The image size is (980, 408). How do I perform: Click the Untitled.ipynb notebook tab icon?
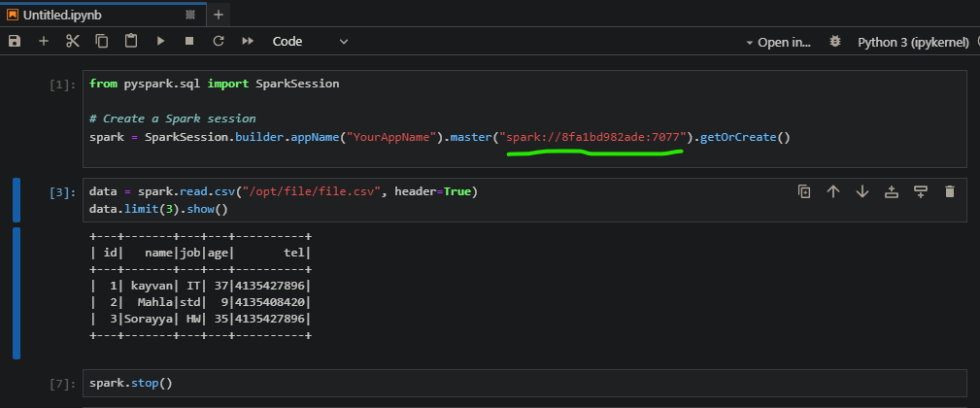pos(13,15)
